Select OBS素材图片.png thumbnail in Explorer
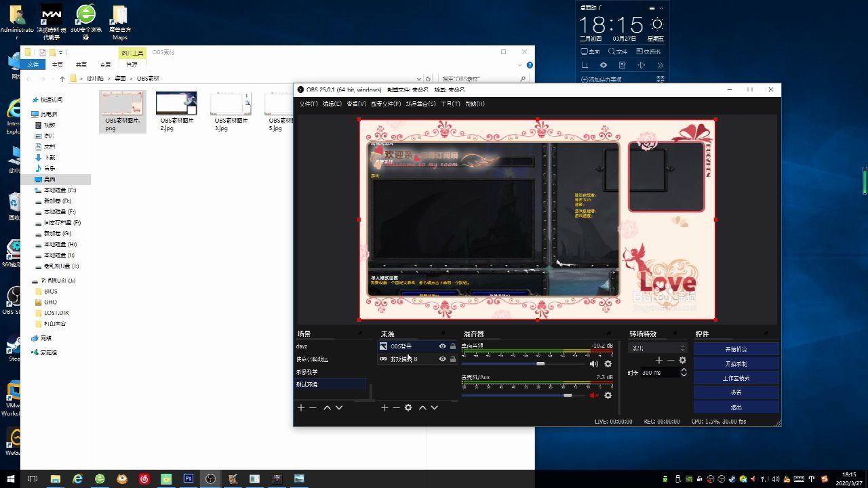Screen dimensions: 868x488 point(122,104)
